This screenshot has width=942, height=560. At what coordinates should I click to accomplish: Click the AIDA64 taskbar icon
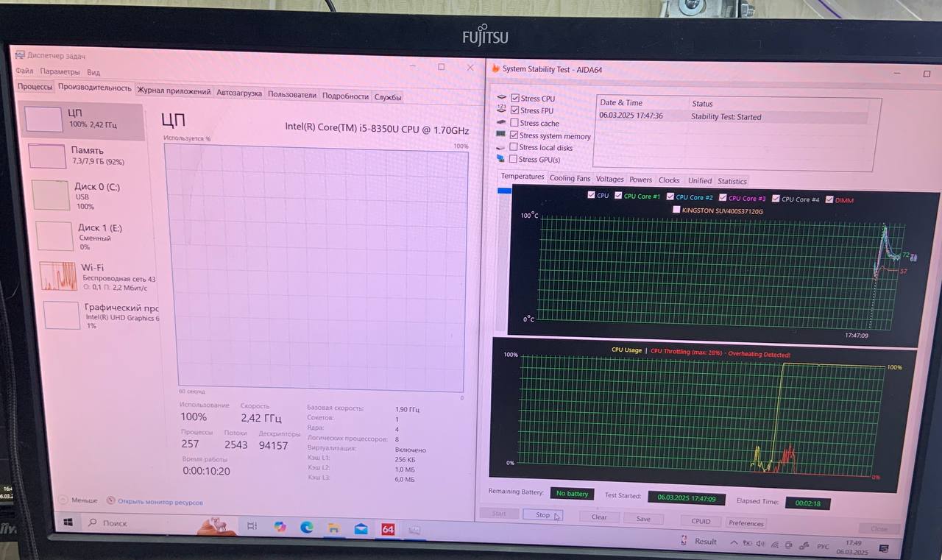[388, 529]
